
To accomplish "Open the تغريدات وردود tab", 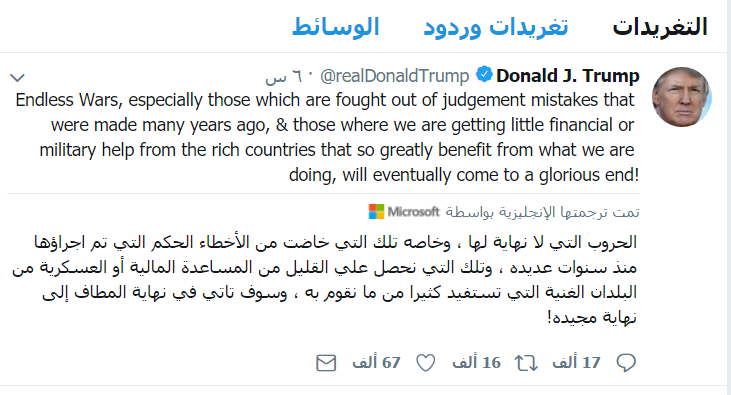I will click(496, 27).
